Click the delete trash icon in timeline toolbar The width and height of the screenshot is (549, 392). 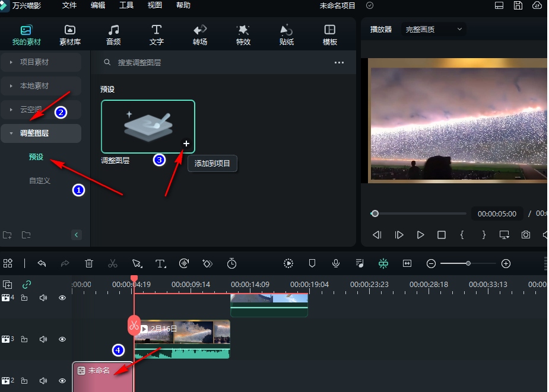(x=89, y=263)
